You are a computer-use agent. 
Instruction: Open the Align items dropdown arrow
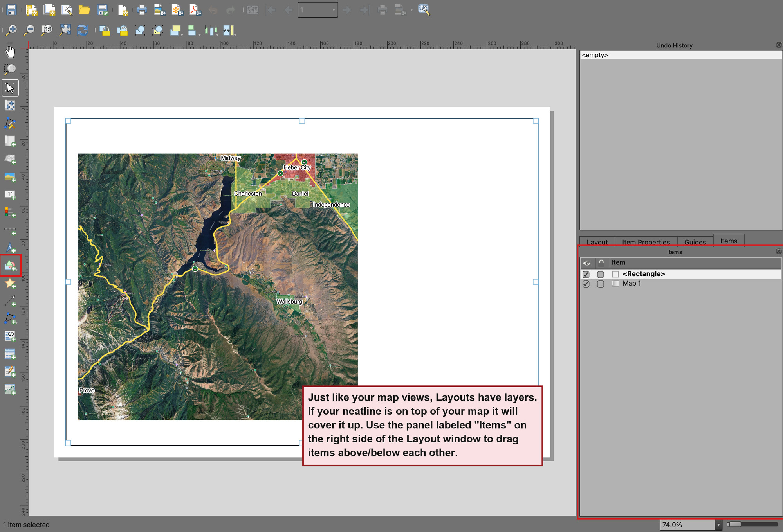coord(200,35)
